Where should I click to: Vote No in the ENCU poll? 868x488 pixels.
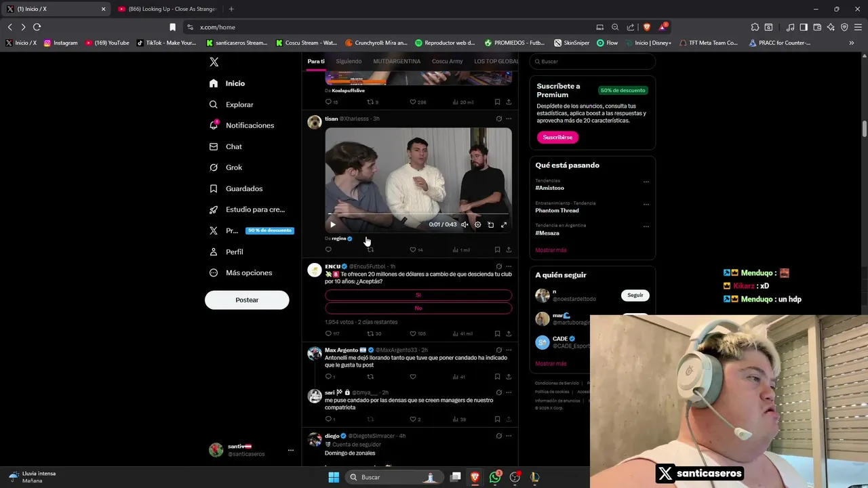(x=418, y=308)
